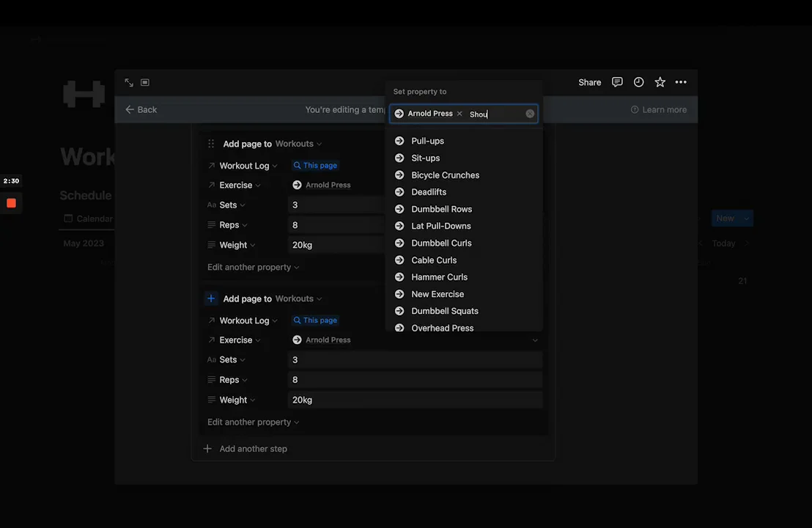The image size is (812, 528).
Task: Select New Exercise entry
Action: pyautogui.click(x=463, y=294)
